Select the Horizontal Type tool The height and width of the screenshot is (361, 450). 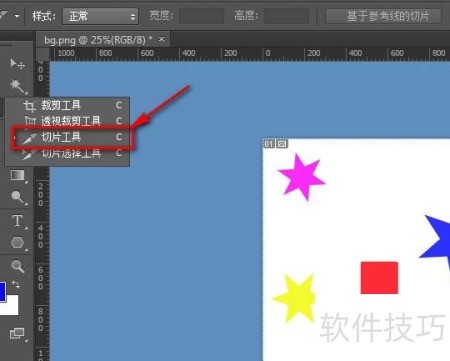pos(18,221)
